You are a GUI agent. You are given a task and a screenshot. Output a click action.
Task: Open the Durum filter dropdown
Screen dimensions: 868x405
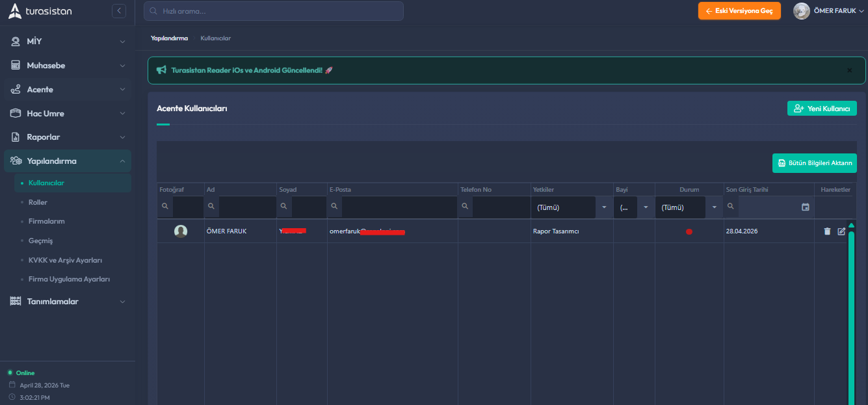pos(714,207)
